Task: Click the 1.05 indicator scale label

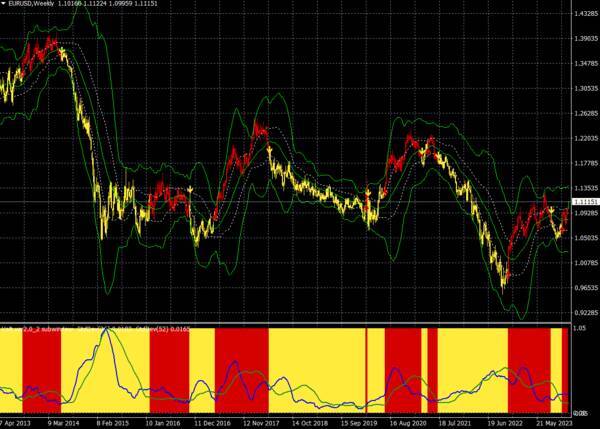Action: pyautogui.click(x=582, y=328)
